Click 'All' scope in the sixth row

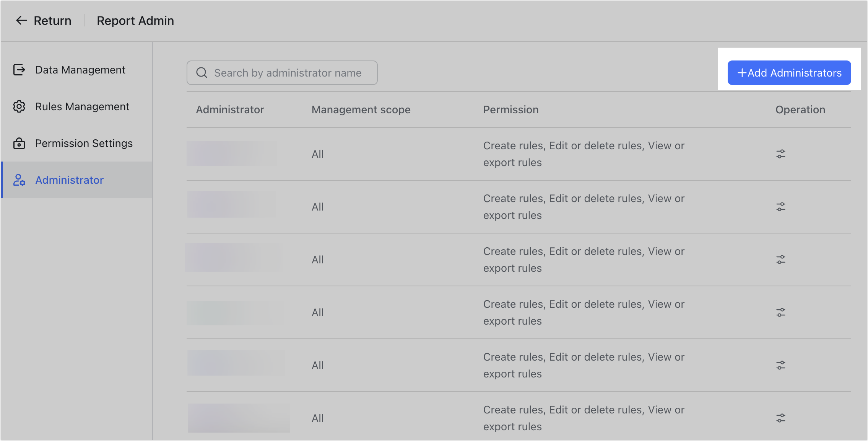317,418
